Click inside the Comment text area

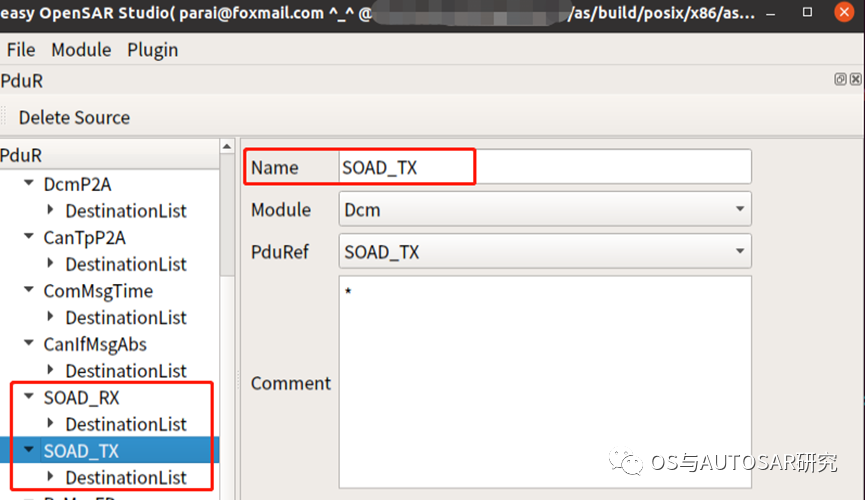point(544,382)
